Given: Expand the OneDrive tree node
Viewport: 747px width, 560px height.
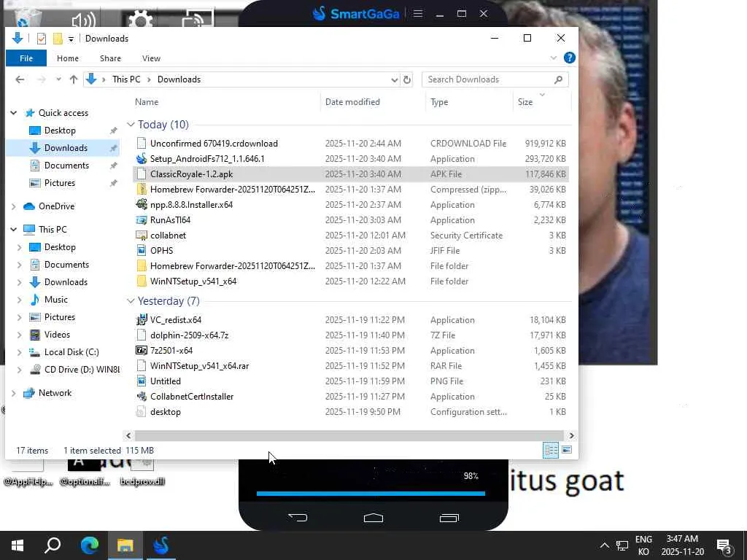Looking at the screenshot, I should [14, 206].
